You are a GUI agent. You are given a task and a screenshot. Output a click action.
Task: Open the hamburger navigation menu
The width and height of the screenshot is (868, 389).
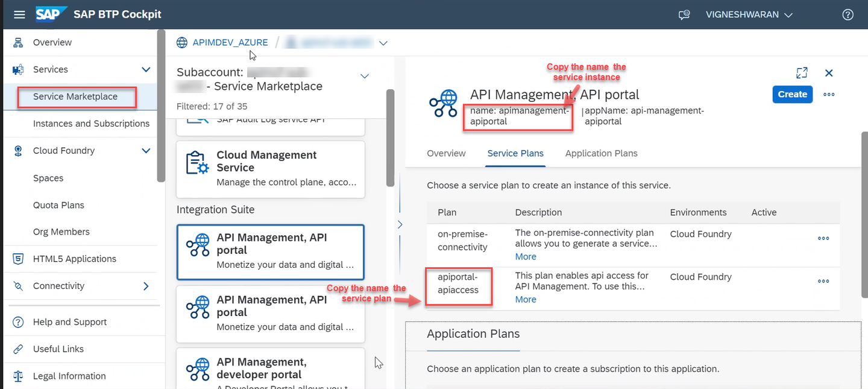click(19, 14)
